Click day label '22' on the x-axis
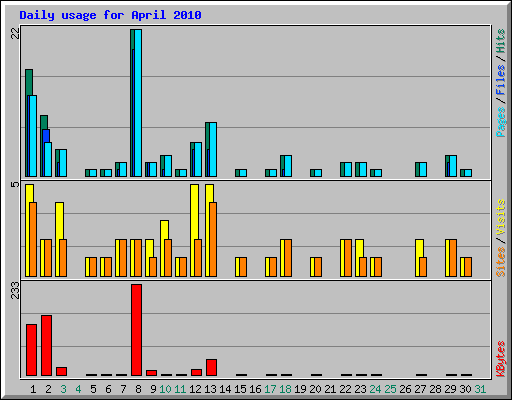The height and width of the screenshot is (400, 512). click(345, 389)
